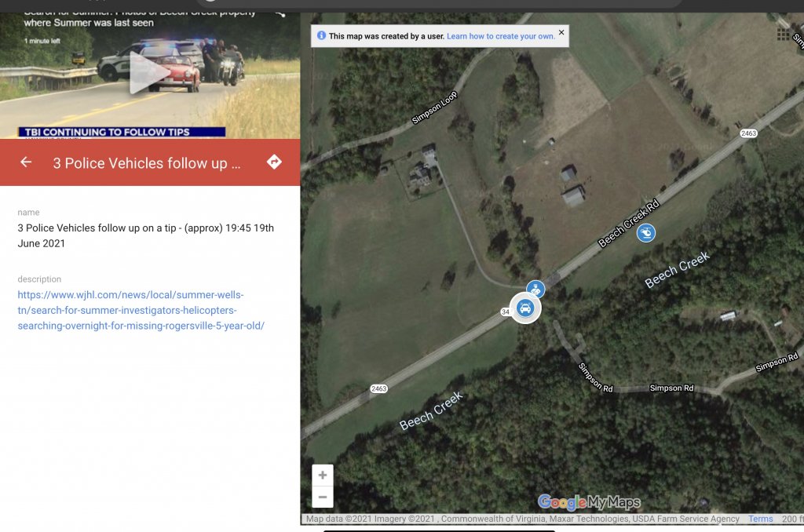Click the 2463 route shield near Beech Creek
The image size is (804, 532).
pos(378,388)
